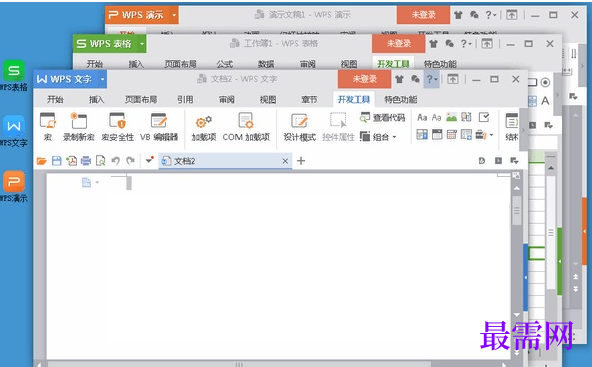Collapse ribbon with arrow icon in WPS 文字
The width and height of the screenshot is (592, 367).
[x=453, y=79]
